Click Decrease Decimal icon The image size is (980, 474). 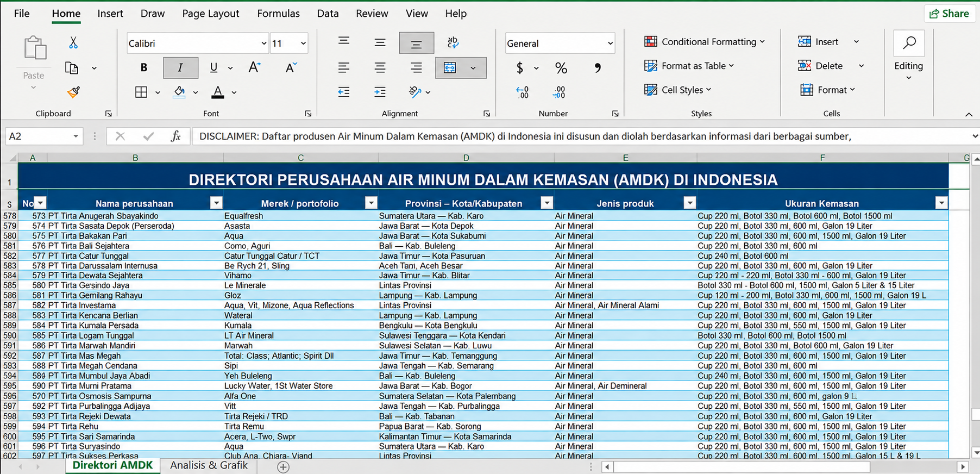click(559, 92)
